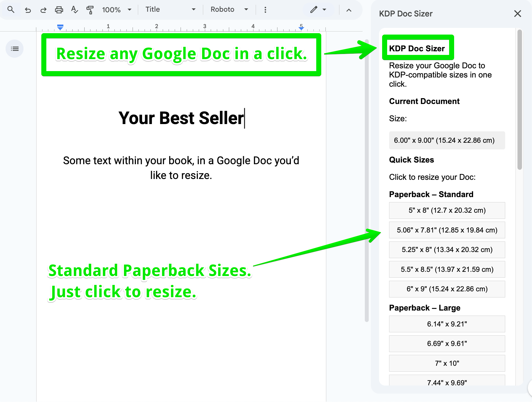The height and width of the screenshot is (402, 532).
Task: Open the pencil editing mode dropdown
Action: [318, 10]
